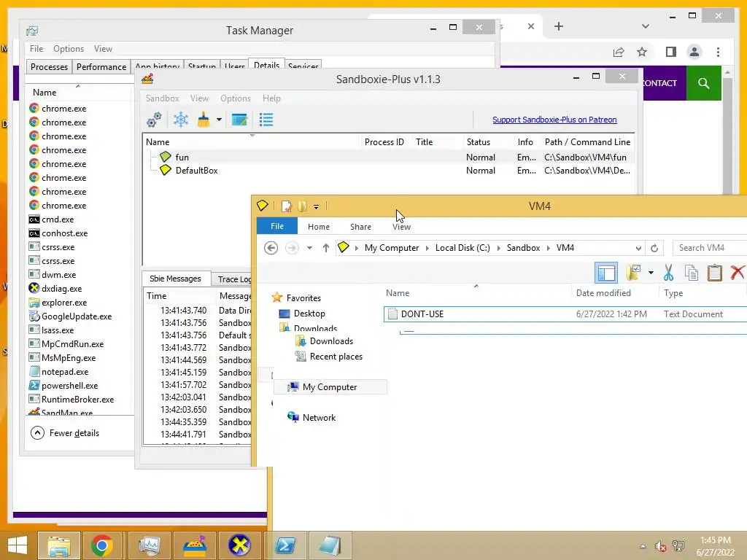The image size is (747, 560).
Task: Switch to Processes tab in Task Manager
Action: pos(49,66)
